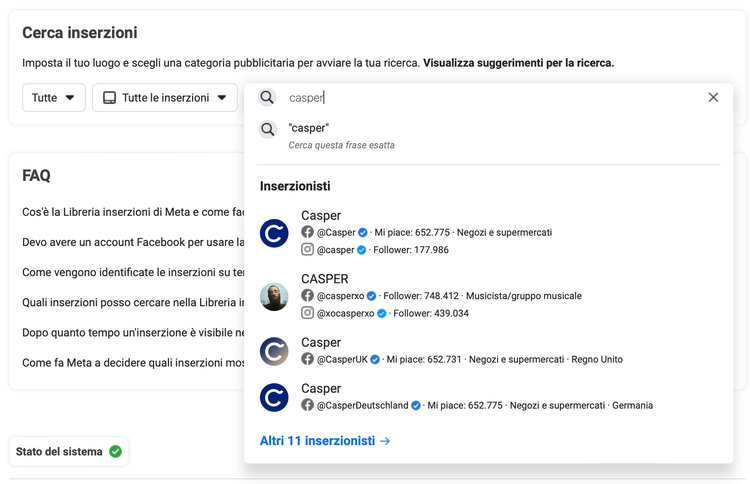Click magnifier icon beside "casper" exact phrase
The width and height of the screenshot is (750, 484).
click(268, 129)
